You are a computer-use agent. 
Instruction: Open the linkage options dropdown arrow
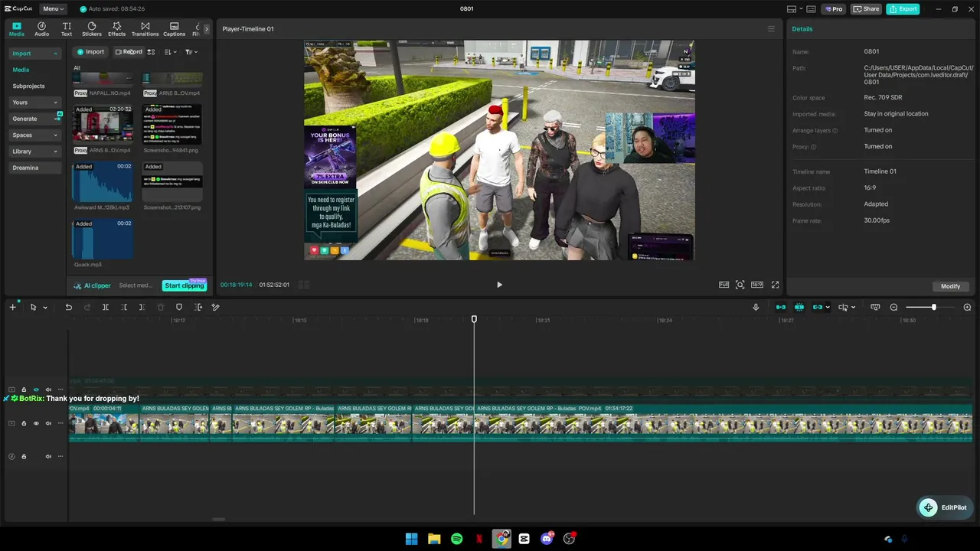pos(828,308)
